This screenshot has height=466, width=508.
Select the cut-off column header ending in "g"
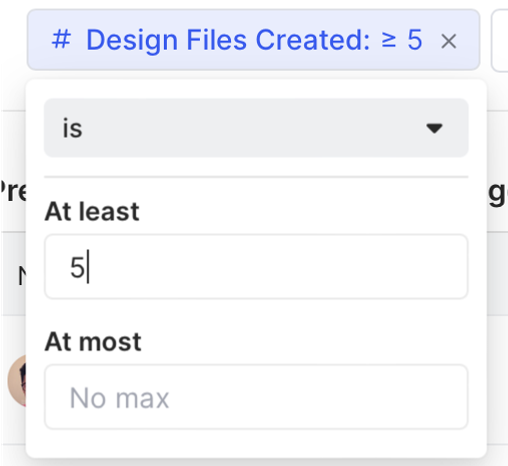coord(498,193)
